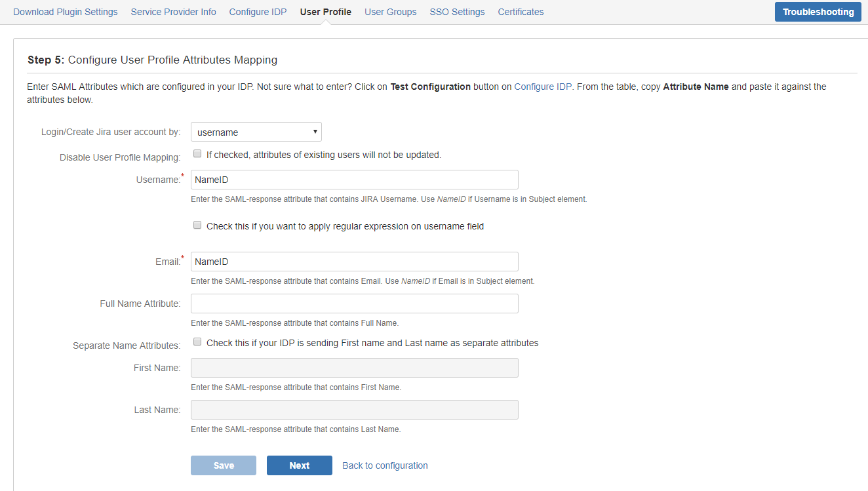The width and height of the screenshot is (868, 491).
Task: Click the 'Enter the SAML-response attribute that contains Full Name.' hint
Action: [x=294, y=323]
